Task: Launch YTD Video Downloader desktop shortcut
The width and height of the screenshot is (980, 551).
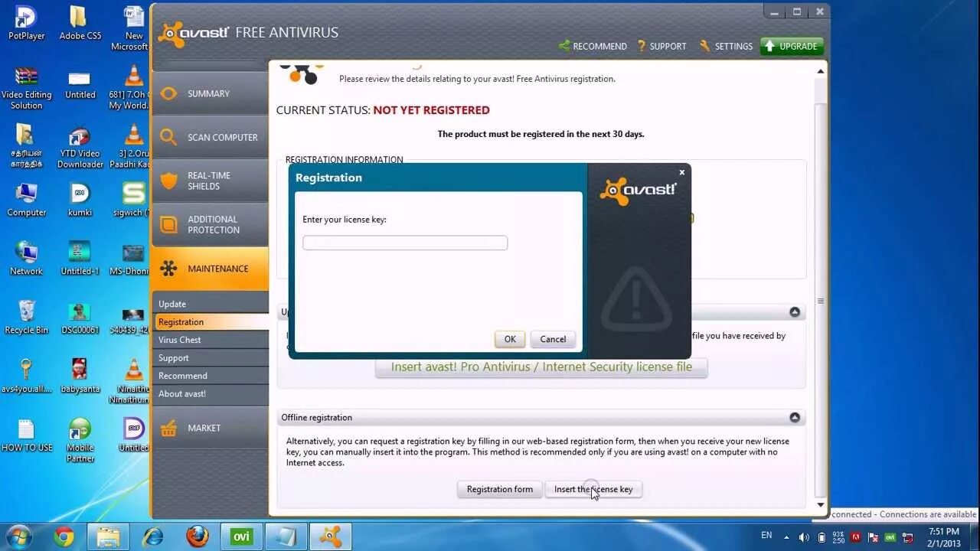Action: click(80, 147)
